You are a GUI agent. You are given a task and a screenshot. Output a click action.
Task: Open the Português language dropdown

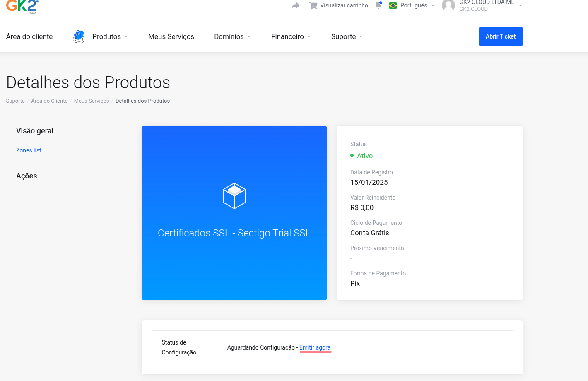417,6
